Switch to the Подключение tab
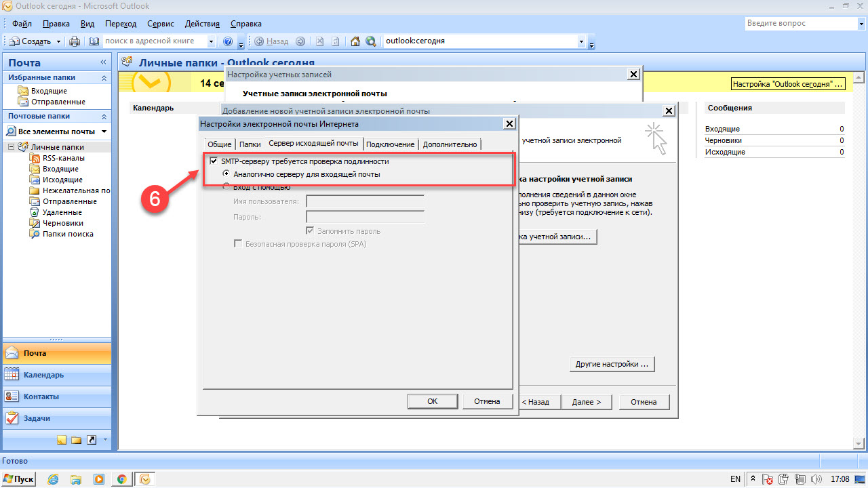 coord(390,144)
